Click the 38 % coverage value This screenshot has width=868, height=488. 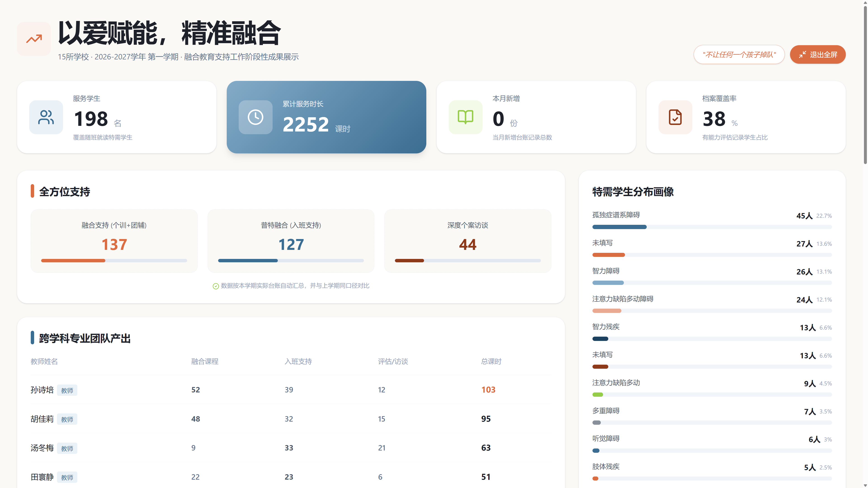[x=714, y=119]
